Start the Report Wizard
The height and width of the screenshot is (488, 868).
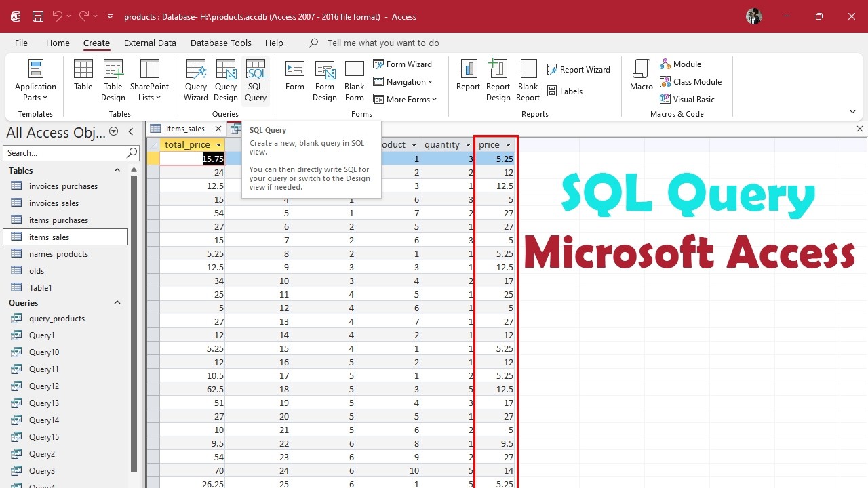[578, 70]
